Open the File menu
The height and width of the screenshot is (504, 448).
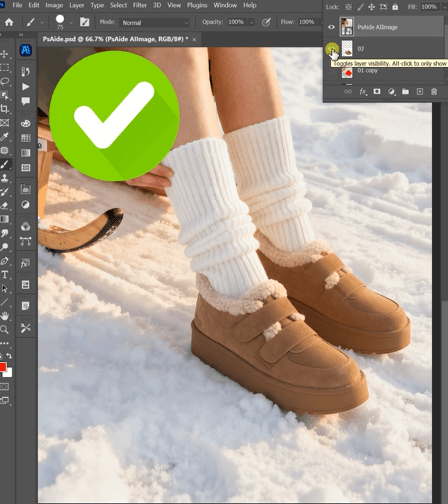(17, 5)
